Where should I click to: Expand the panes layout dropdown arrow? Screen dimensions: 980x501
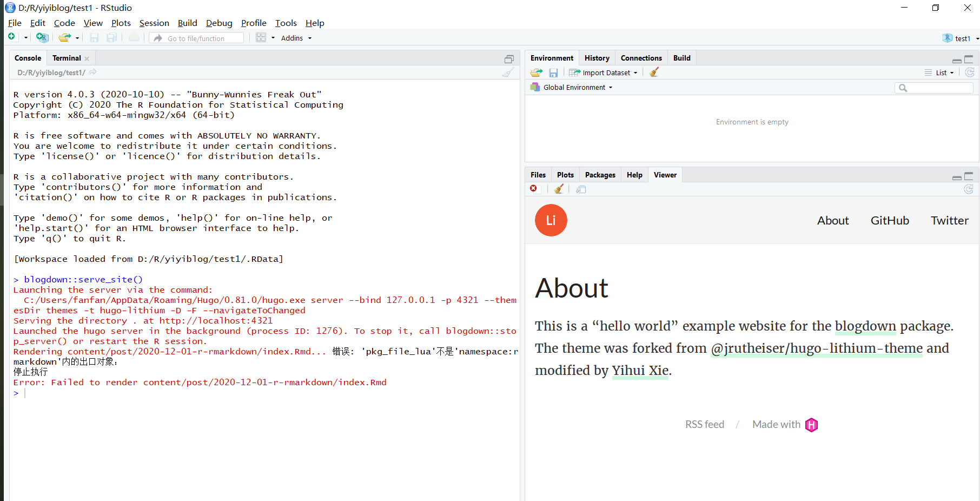pos(273,38)
